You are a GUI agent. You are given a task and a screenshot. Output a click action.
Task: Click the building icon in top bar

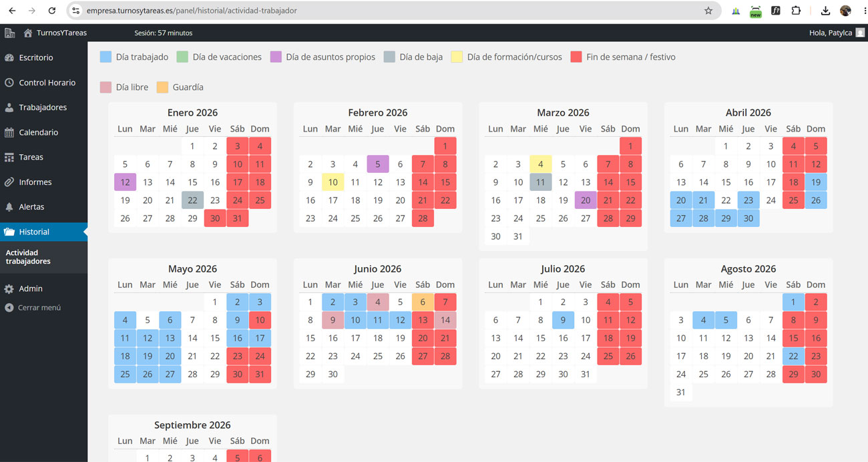pos(9,33)
